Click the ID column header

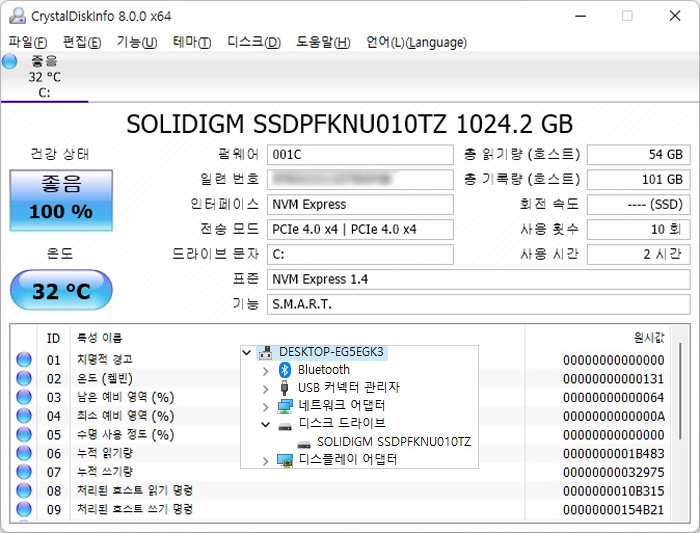coord(53,338)
